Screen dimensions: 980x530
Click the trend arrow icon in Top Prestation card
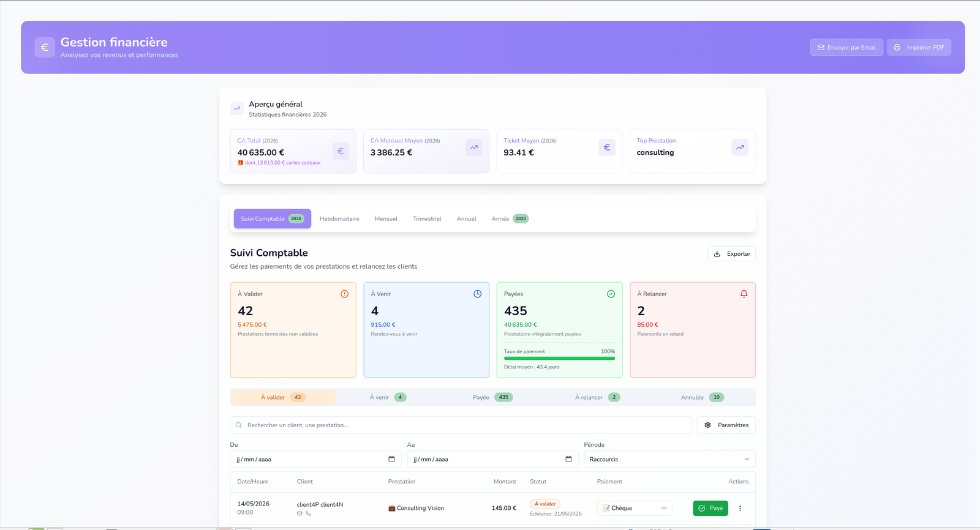coord(740,147)
